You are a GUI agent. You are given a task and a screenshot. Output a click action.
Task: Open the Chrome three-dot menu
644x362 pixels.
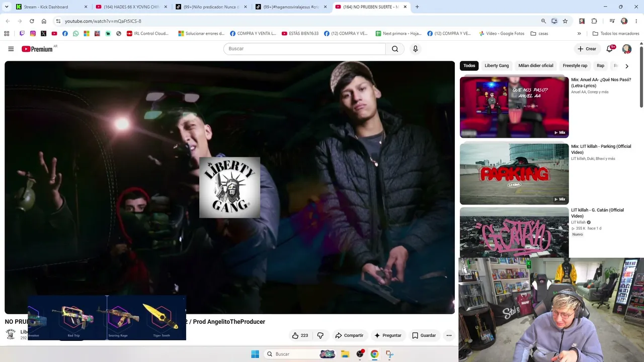coord(636,21)
